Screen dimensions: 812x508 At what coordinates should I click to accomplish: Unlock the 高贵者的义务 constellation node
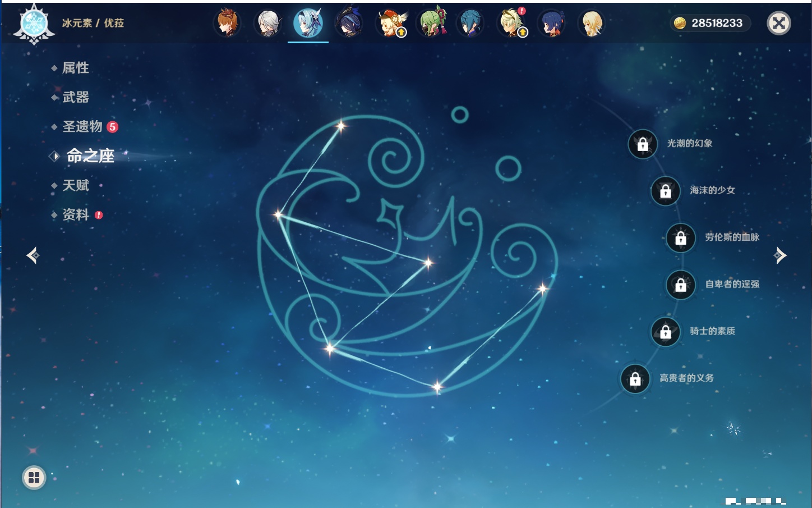635,379
